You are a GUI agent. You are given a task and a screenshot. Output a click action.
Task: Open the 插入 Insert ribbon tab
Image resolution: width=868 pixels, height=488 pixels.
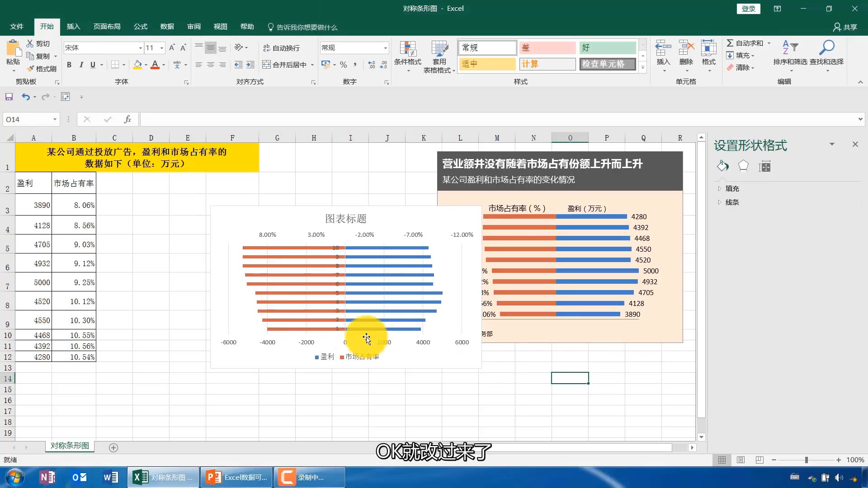(x=73, y=27)
